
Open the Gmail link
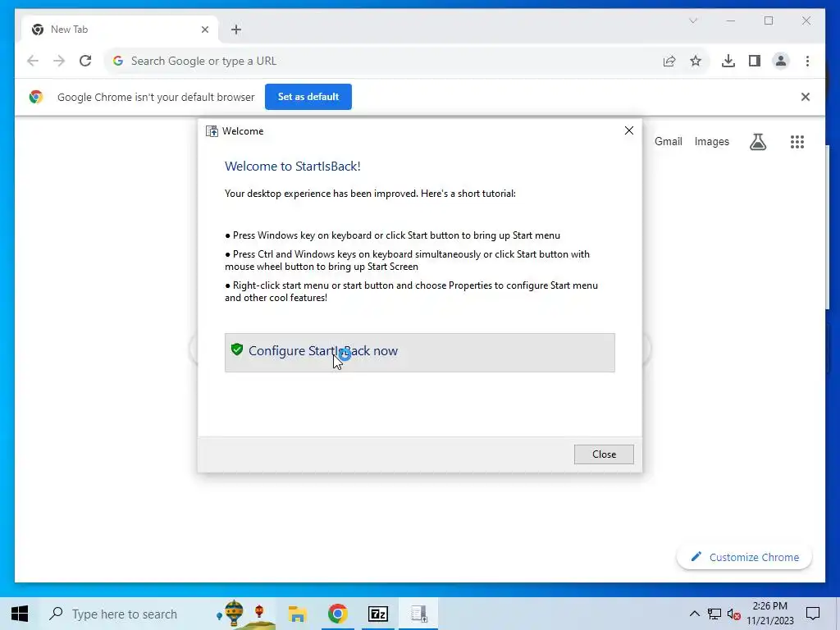668,141
